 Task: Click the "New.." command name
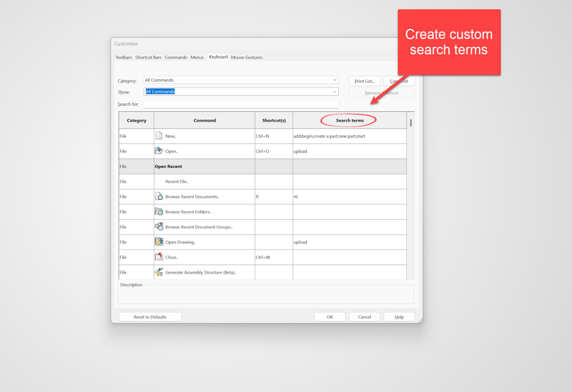pyautogui.click(x=171, y=136)
